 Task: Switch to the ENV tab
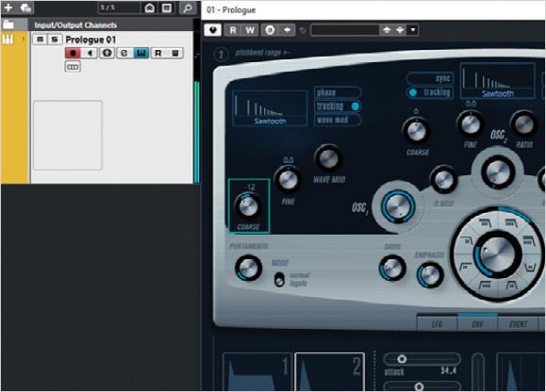coord(477,324)
